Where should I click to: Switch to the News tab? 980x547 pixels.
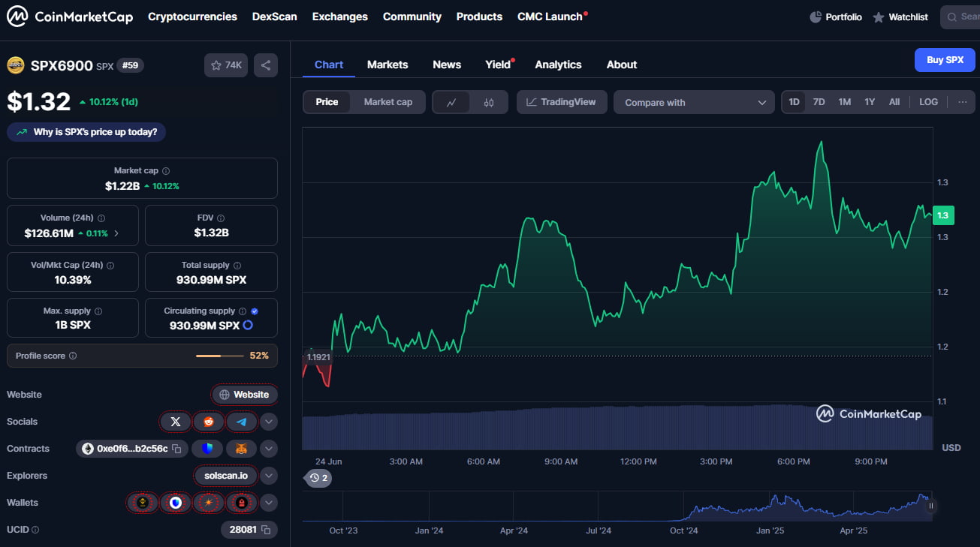(447, 65)
